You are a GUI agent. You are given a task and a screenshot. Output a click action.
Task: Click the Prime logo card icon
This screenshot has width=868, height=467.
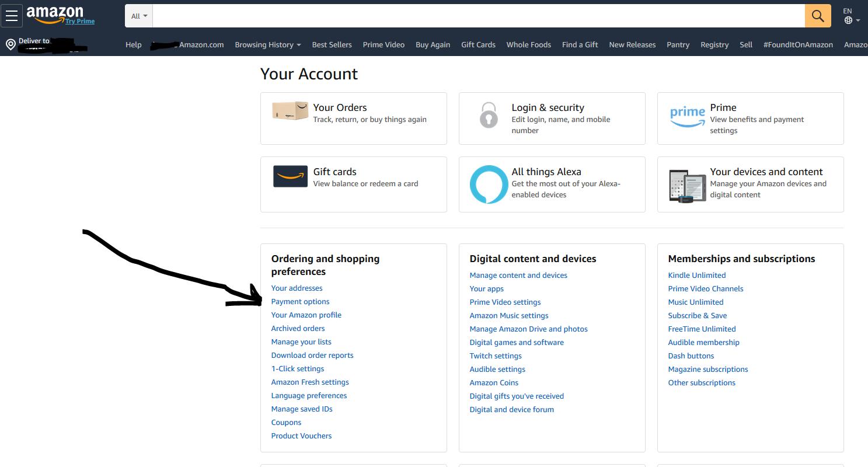pyautogui.click(x=687, y=117)
